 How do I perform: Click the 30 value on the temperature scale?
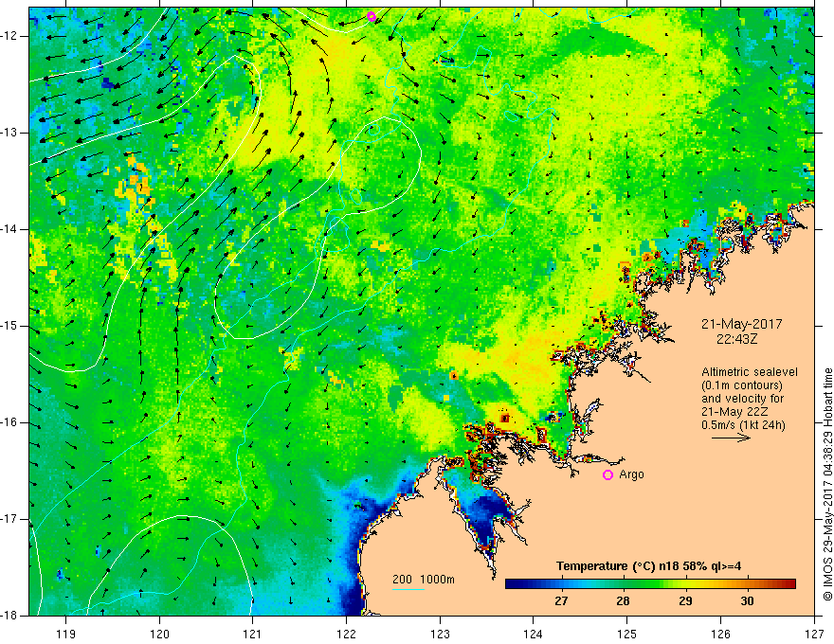pyautogui.click(x=748, y=601)
